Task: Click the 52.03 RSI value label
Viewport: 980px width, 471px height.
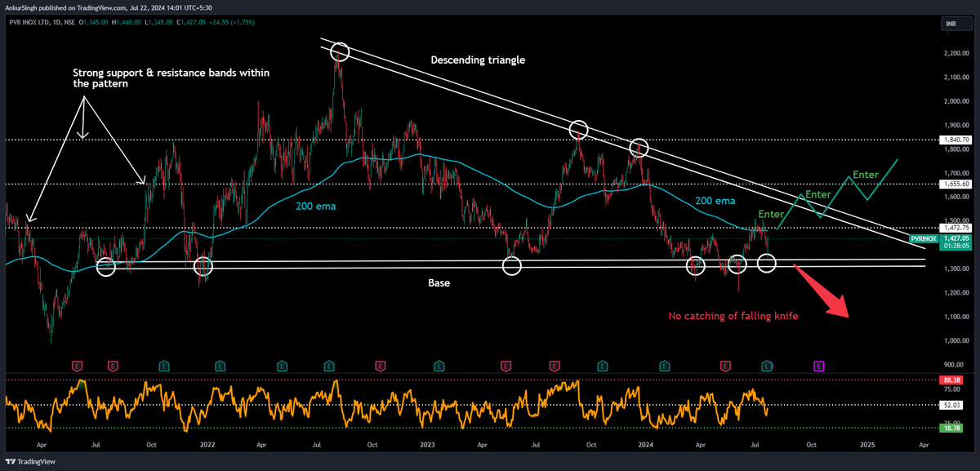Action: [x=951, y=405]
